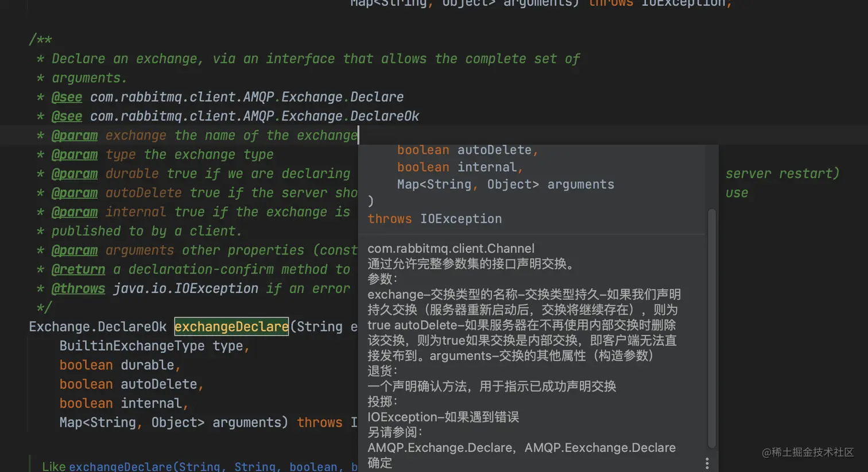Viewport: 868px width, 472px height.
Task: Click the 'published to by a client.' comment line
Action: [147, 231]
